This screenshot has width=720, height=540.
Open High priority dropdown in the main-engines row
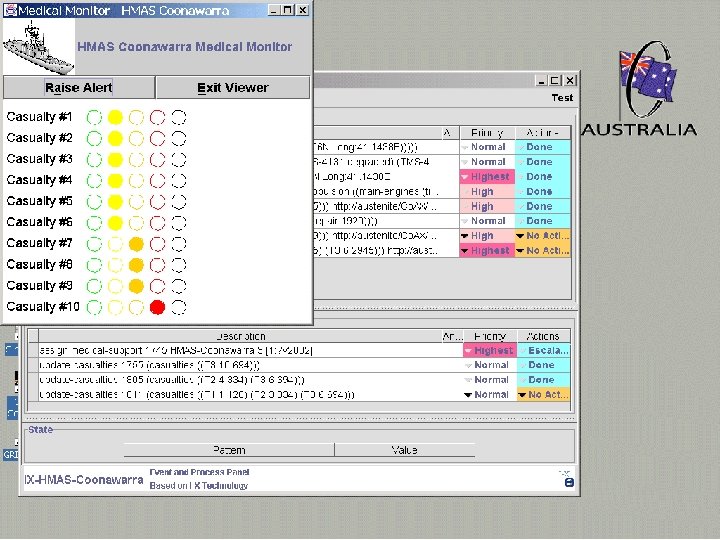487,191
